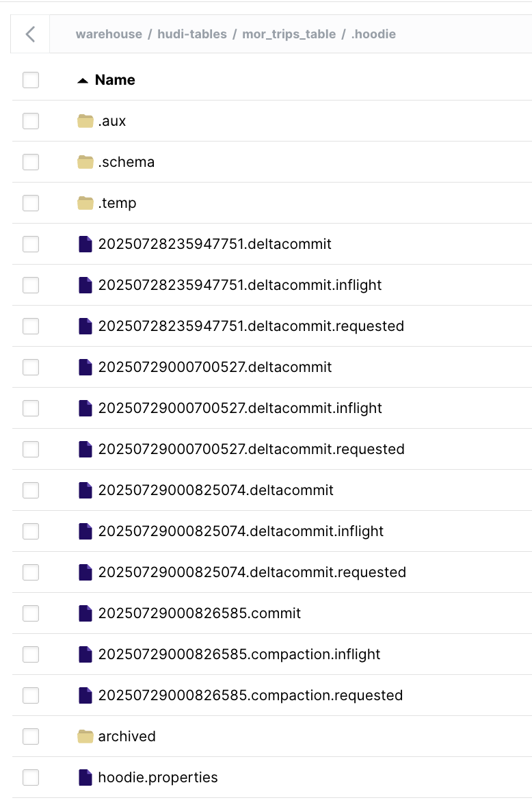Click file icon for 20250728235947751.deltacommit.requested
Viewport: 532px width, 811px height.
pos(85,326)
